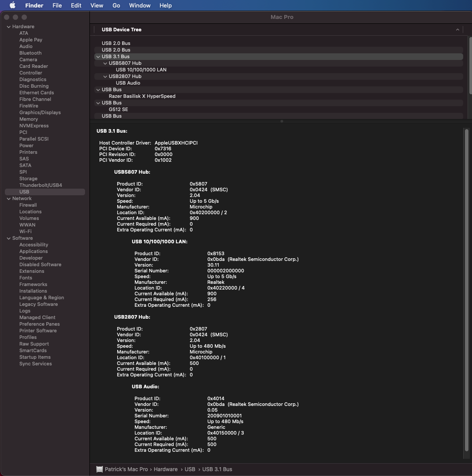Open the File menu
The width and height of the screenshot is (472, 476).
57,5
